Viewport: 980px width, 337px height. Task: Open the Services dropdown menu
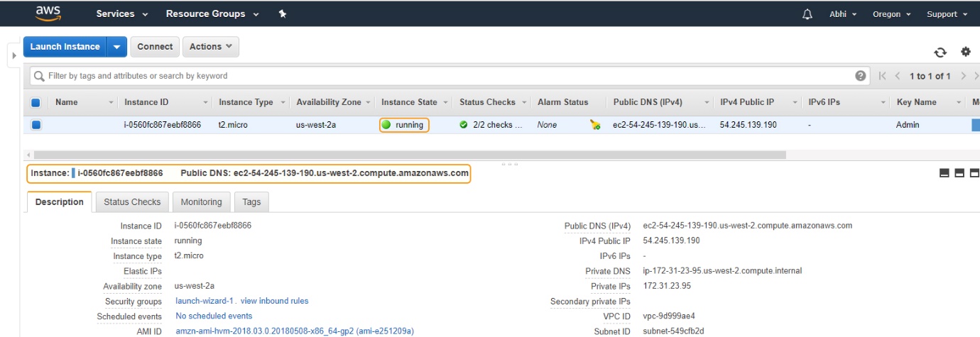coord(122,14)
